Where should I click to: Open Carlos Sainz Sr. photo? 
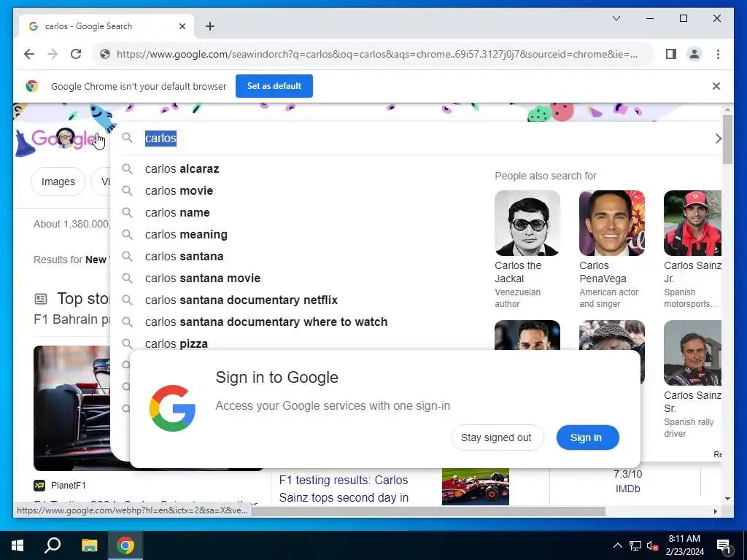pyautogui.click(x=692, y=353)
